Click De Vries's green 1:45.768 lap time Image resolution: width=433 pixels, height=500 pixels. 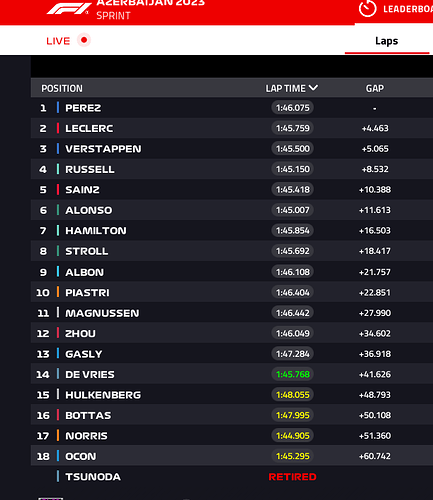(x=293, y=374)
